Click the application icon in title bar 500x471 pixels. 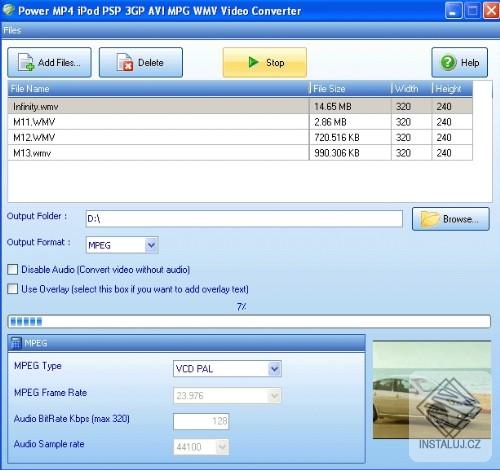8,10
